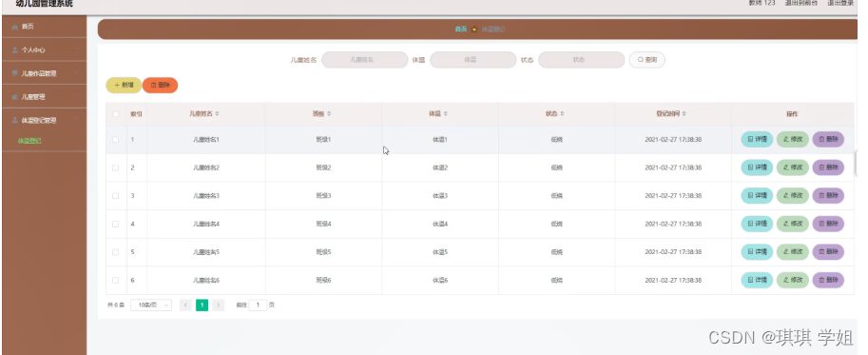This screenshot has width=868, height=355.
Task: Open the 10条/页 page size dropdown
Action: (x=151, y=306)
